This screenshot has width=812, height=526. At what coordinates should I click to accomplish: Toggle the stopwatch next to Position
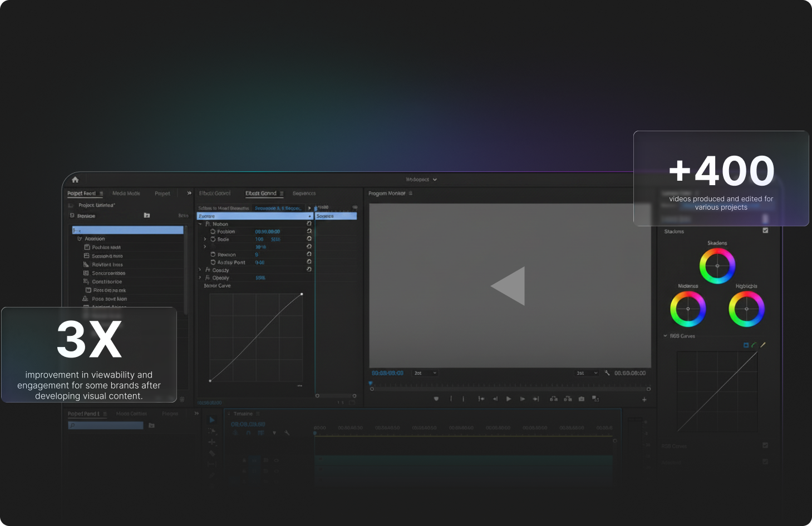click(213, 231)
